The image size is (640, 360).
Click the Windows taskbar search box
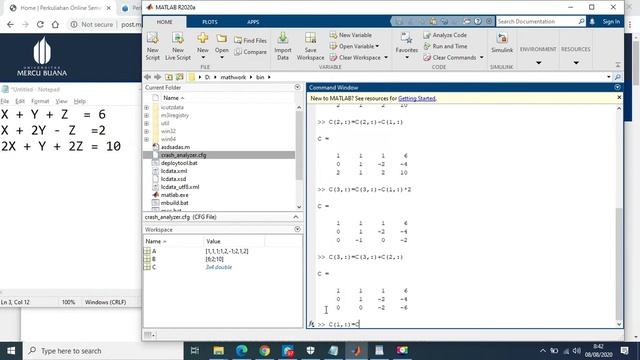[103, 351]
